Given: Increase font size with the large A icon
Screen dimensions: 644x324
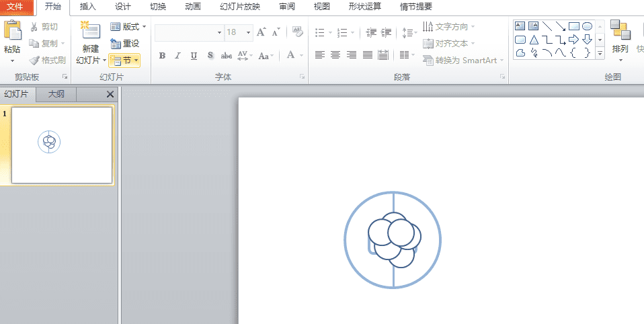Looking at the screenshot, I should tap(261, 32).
